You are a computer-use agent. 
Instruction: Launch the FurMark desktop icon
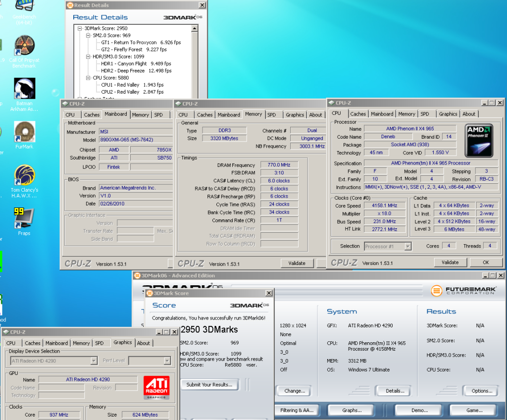(24, 132)
